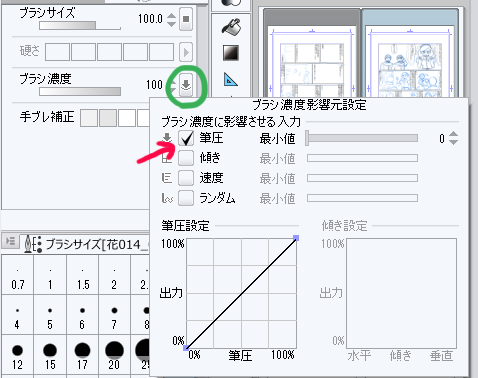
Task: Enable the 速度 velocity checkbox
Action: (186, 178)
